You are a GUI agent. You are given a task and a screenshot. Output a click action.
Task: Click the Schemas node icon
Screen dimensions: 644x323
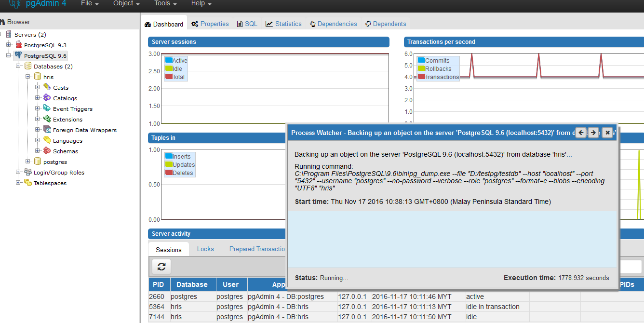click(47, 151)
